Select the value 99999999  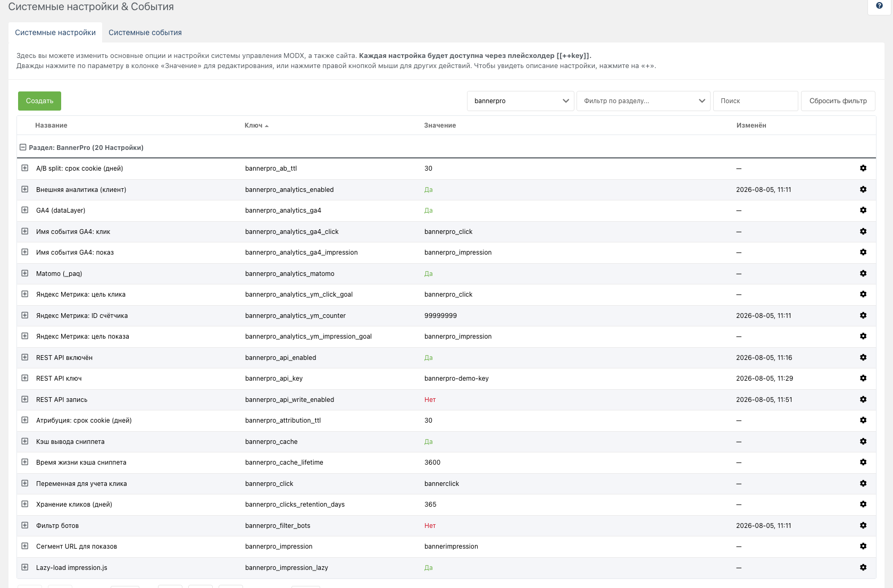[x=440, y=316]
